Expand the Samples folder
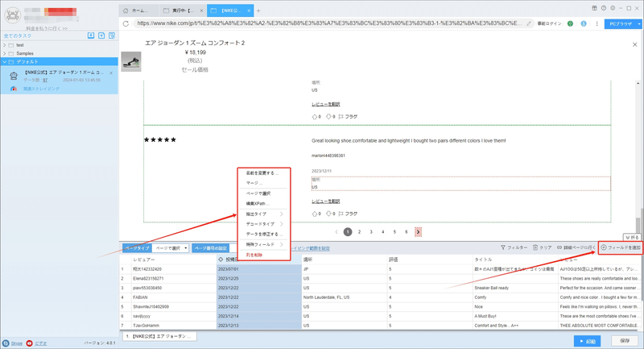The height and width of the screenshot is (349, 644). (x=5, y=53)
